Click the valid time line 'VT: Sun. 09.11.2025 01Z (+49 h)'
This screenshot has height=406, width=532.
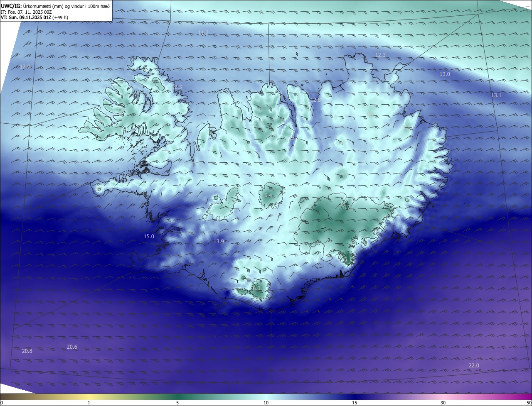(x=34, y=18)
